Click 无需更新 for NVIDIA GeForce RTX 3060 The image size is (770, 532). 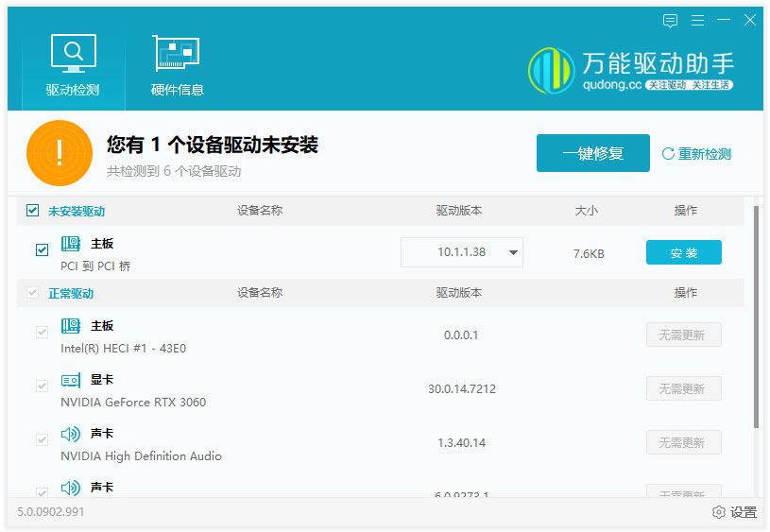pos(684,388)
